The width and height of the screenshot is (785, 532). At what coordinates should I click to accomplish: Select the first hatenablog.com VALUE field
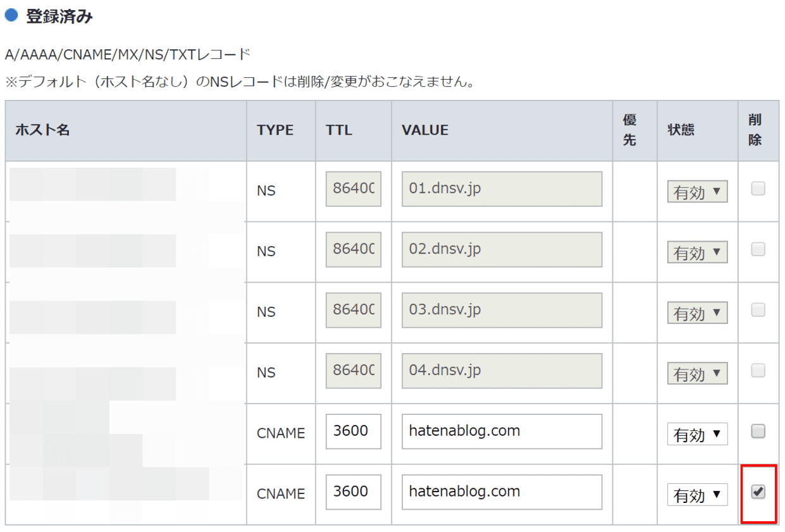pos(500,431)
